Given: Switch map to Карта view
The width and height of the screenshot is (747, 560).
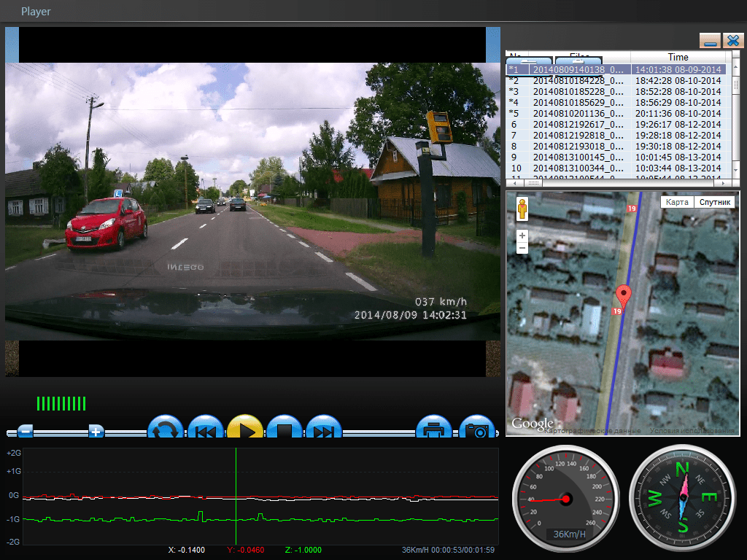Looking at the screenshot, I should 676,202.
